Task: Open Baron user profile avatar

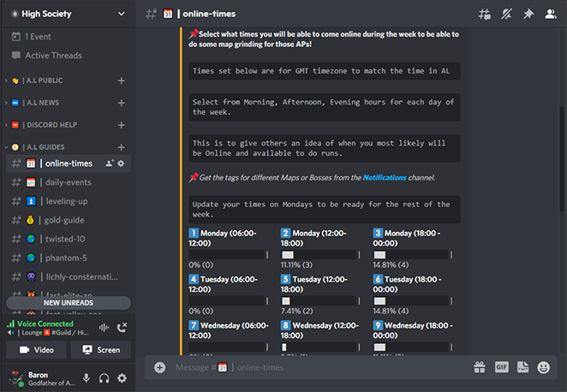Action: [16, 378]
